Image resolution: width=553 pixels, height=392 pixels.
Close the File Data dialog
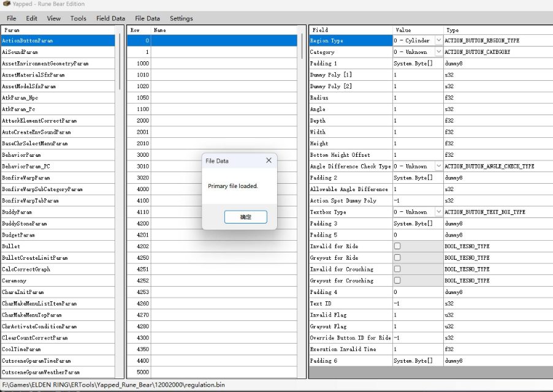tap(269, 160)
